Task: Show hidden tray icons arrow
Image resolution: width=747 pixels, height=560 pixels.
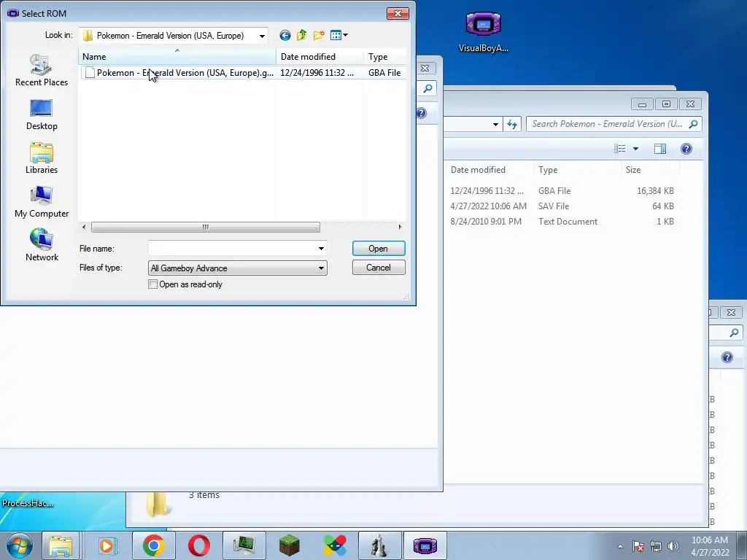Action: coord(620,546)
